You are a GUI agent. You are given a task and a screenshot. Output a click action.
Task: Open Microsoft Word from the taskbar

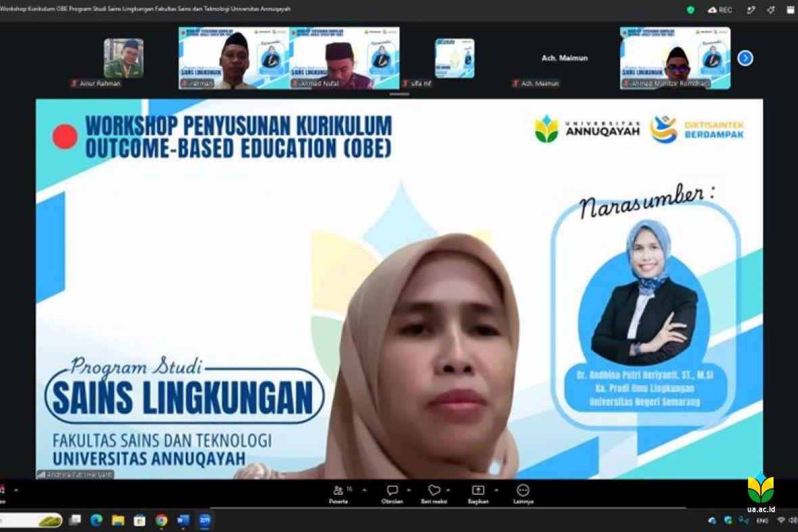coord(183,520)
